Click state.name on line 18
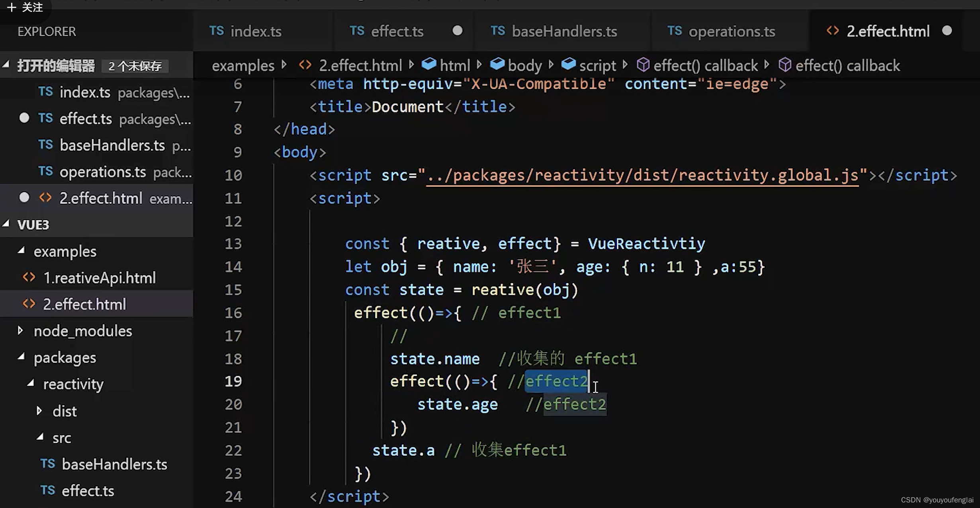Screen dimensions: 980x508 coord(435,359)
